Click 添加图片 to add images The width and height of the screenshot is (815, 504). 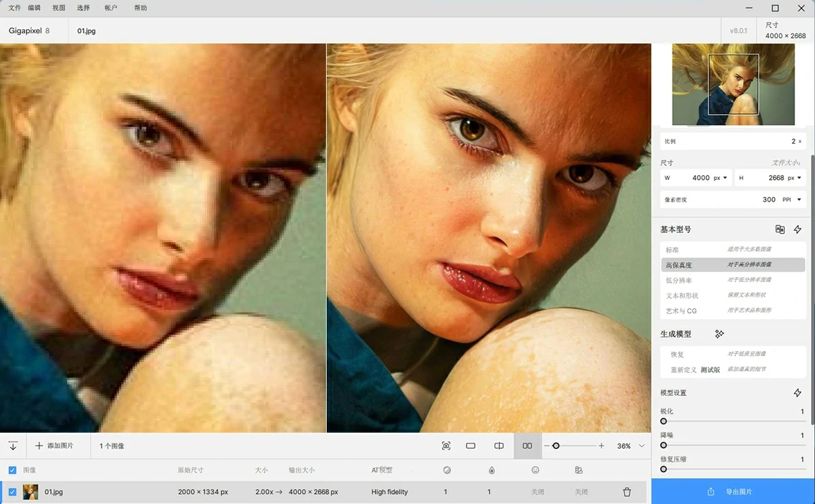(54, 446)
